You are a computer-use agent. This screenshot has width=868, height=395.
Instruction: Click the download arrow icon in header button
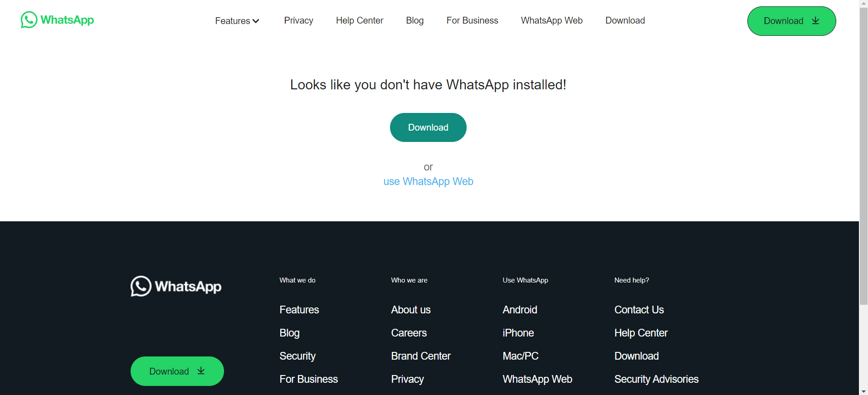click(815, 21)
